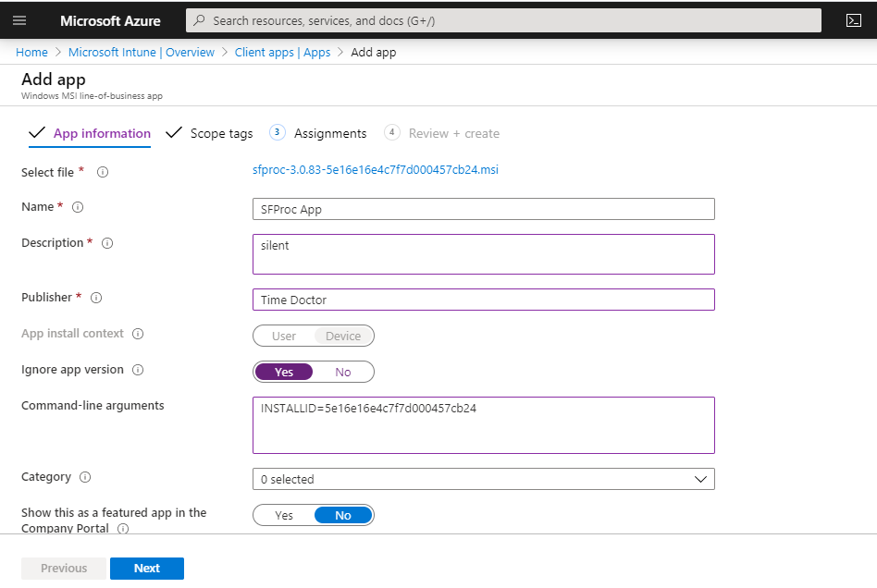877x588 pixels.
Task: Click into the Name field
Action: point(483,209)
